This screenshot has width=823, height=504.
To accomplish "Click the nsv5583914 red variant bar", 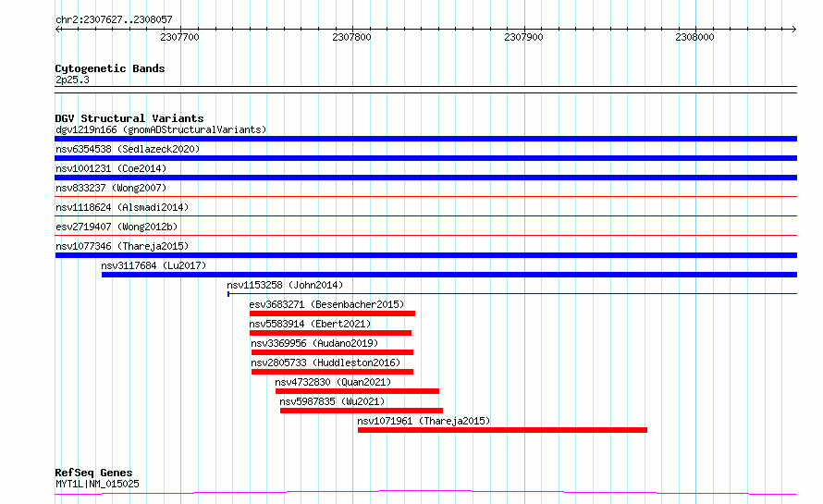I will (x=331, y=333).
